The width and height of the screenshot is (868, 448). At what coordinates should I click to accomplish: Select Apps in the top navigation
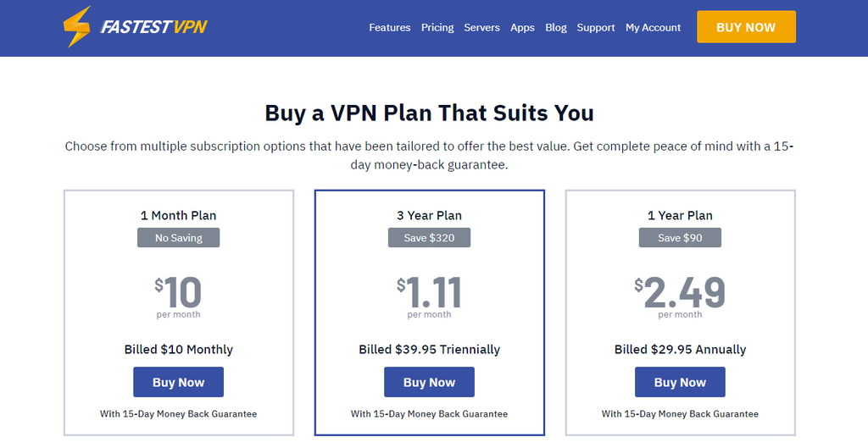coord(522,28)
